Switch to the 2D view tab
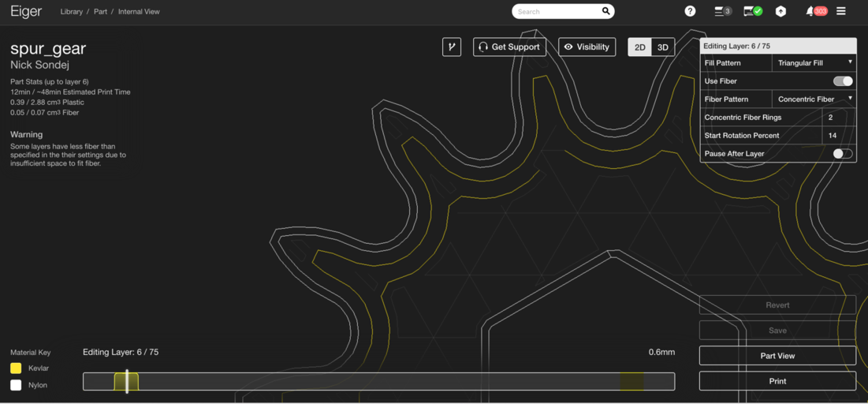This screenshot has height=404, width=868. 640,47
